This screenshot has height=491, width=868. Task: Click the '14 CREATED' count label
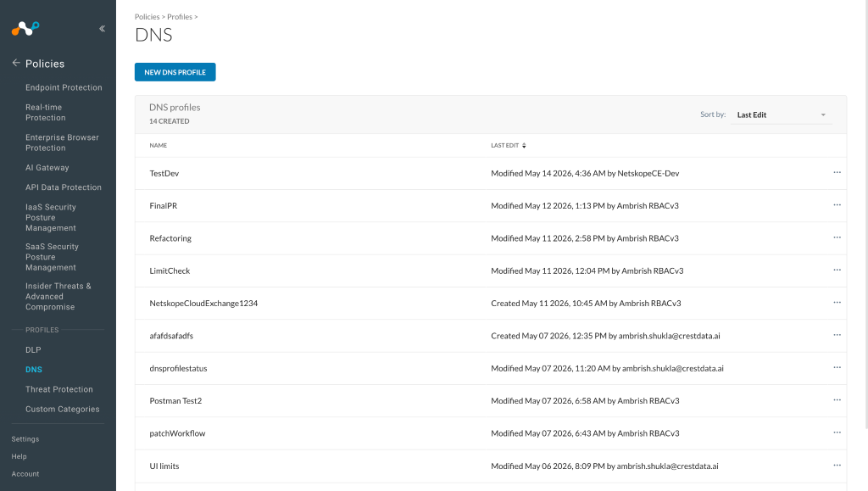[x=170, y=121]
